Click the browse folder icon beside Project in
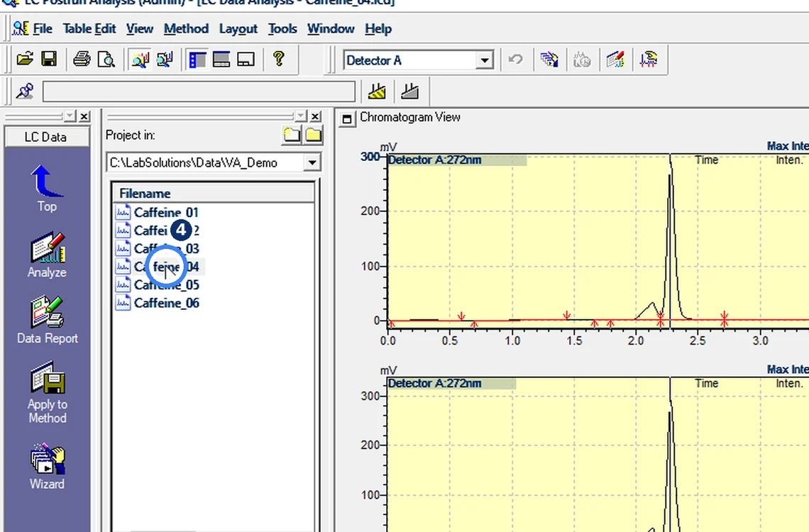The image size is (809, 532). click(x=313, y=135)
